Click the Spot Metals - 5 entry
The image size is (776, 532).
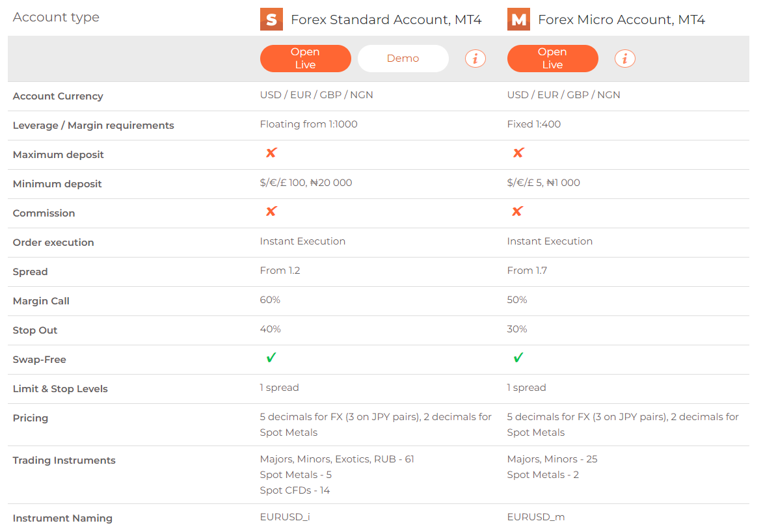coord(296,475)
